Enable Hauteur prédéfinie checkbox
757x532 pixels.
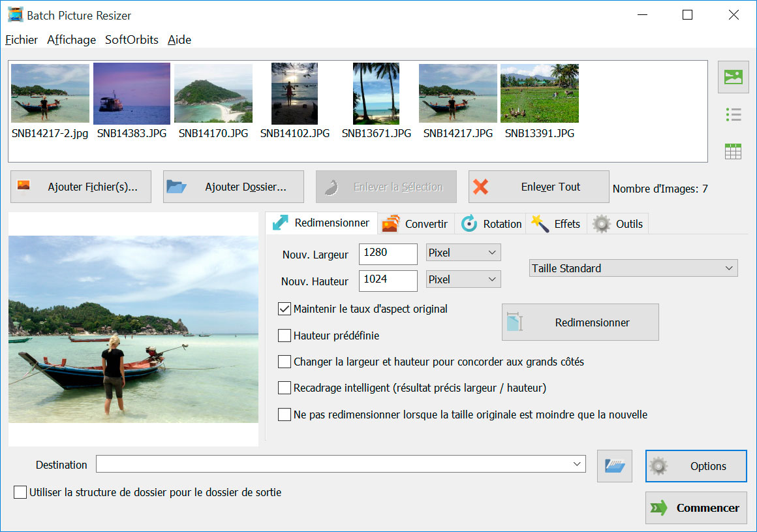[x=285, y=336]
